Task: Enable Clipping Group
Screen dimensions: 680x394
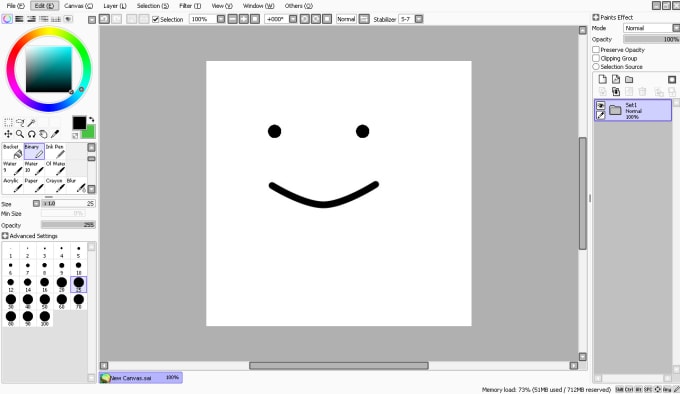Action: (596, 58)
